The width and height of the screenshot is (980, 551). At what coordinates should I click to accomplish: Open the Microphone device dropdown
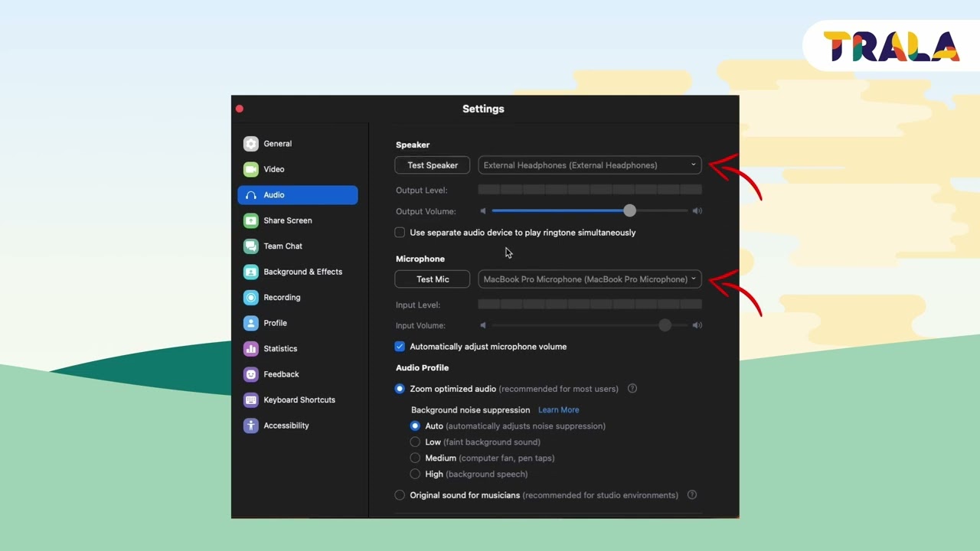pyautogui.click(x=590, y=279)
